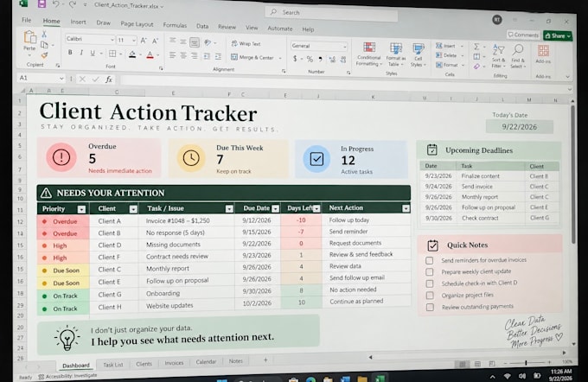Image resolution: width=588 pixels, height=382 pixels.
Task: Click the Format Painter brush icon
Action: (x=44, y=55)
